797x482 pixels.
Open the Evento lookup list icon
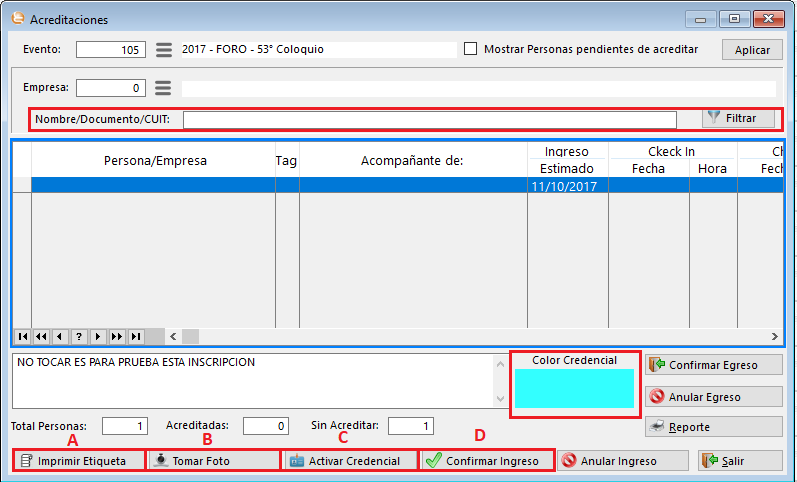pos(164,50)
